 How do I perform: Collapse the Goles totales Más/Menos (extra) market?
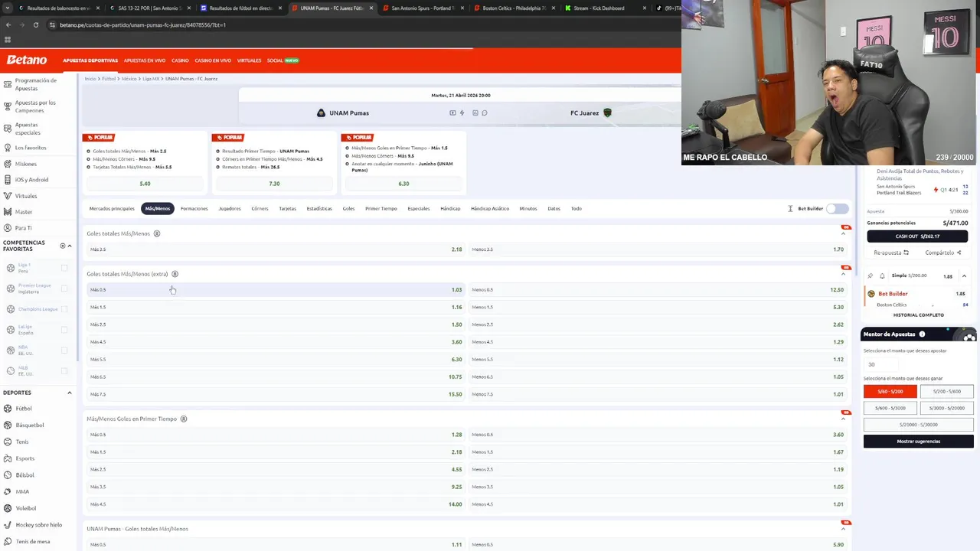[843, 274]
